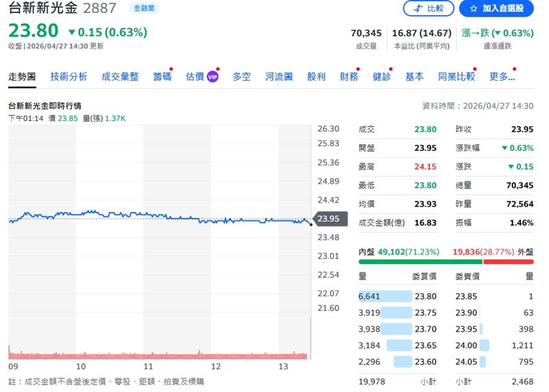Click the 台新新光金 stock title

[43, 8]
